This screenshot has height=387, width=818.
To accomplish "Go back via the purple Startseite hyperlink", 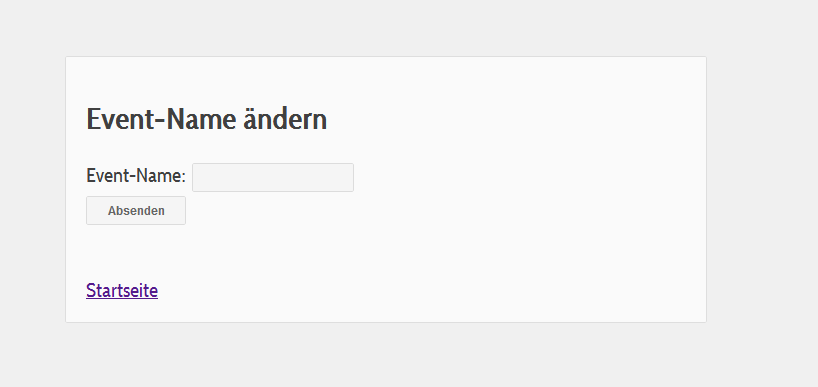I will tap(122, 291).
